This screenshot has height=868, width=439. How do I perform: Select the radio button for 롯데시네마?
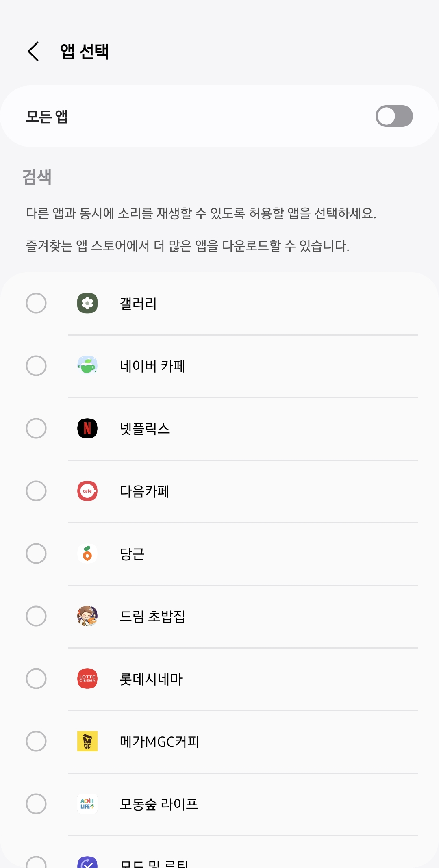click(36, 679)
